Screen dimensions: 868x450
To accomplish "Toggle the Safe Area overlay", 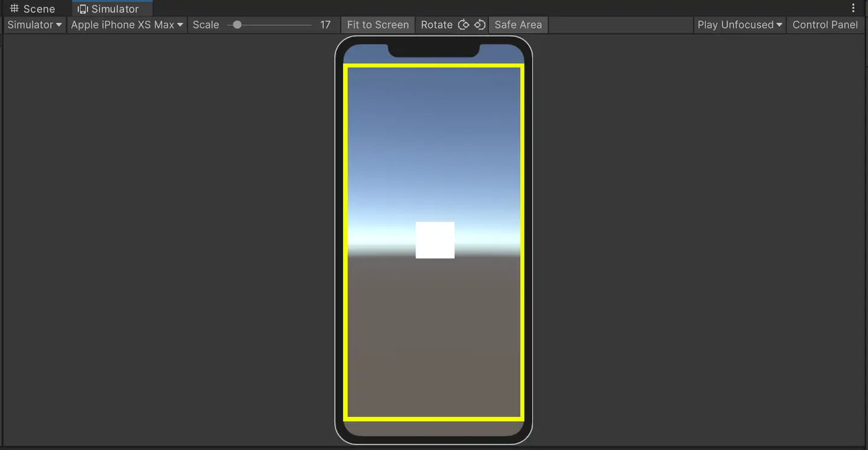I will click(518, 25).
